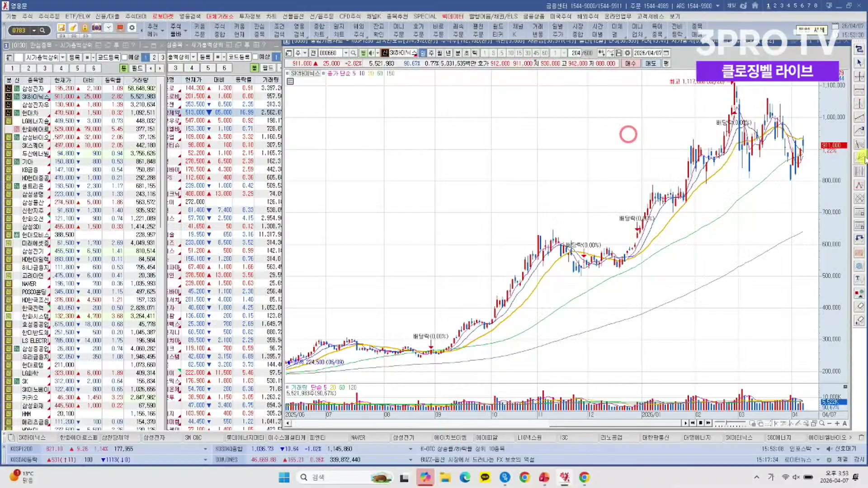Toggle the 예상 checkbox in left watchlist panel
The image size is (868, 488).
click(x=125, y=57)
